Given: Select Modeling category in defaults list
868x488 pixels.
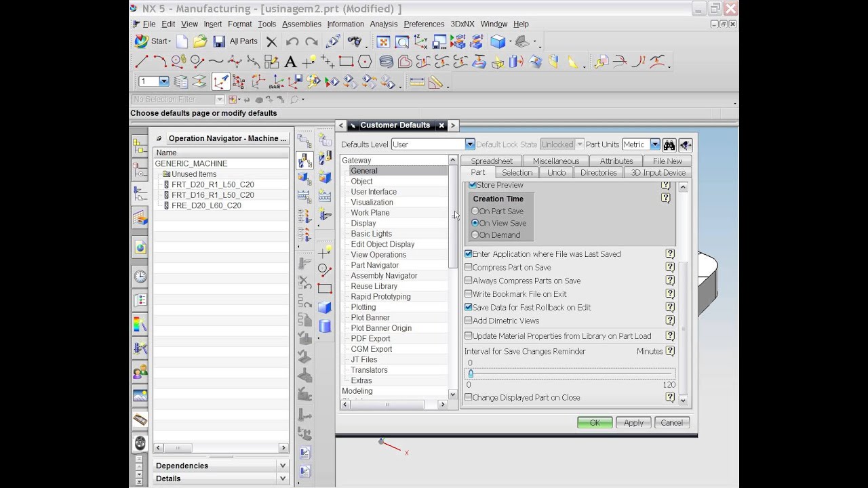Looking at the screenshot, I should point(357,391).
